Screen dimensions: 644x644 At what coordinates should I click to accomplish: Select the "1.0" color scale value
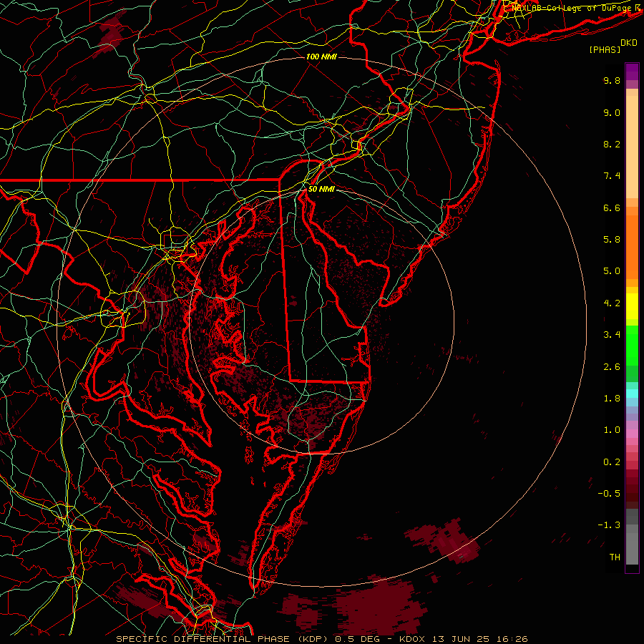[x=612, y=430]
